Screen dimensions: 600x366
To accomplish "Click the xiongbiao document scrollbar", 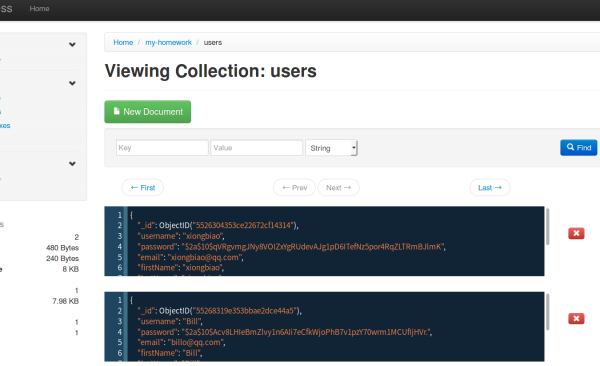I will point(548,227).
